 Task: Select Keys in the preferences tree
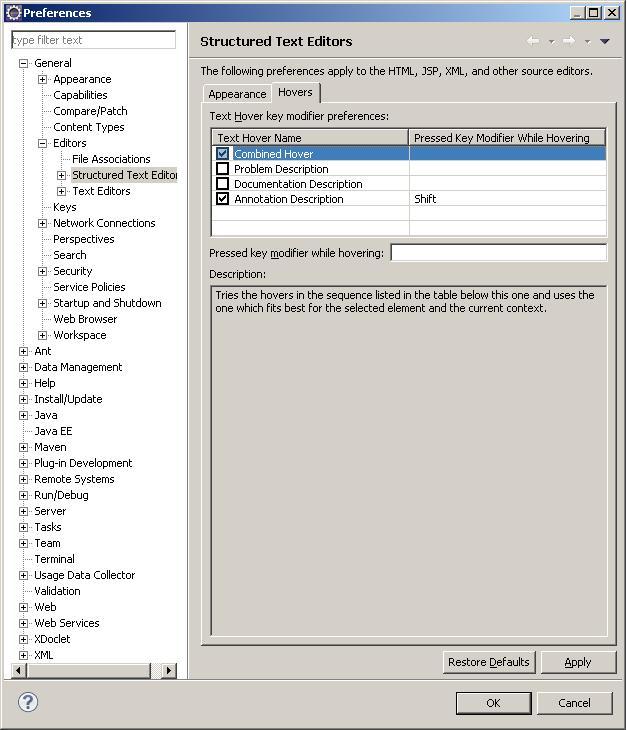click(x=64, y=207)
